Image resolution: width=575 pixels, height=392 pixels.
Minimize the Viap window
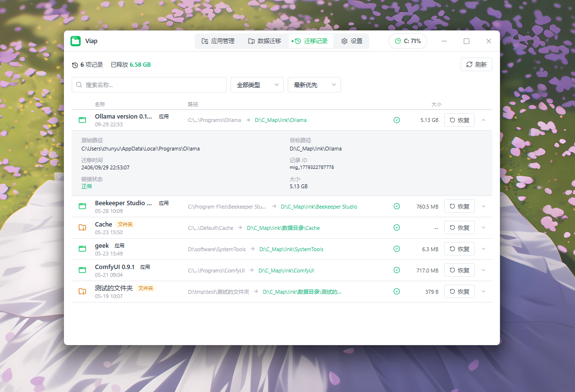pos(444,41)
